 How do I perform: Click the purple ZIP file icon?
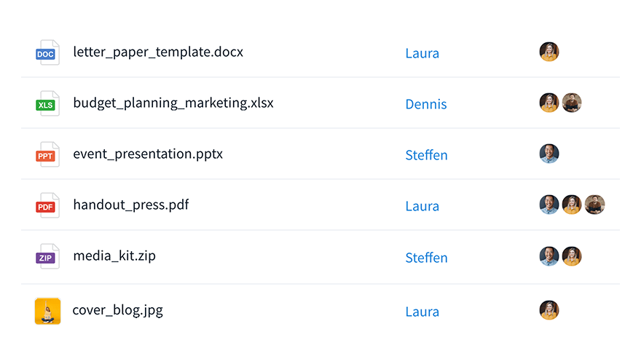click(x=47, y=257)
